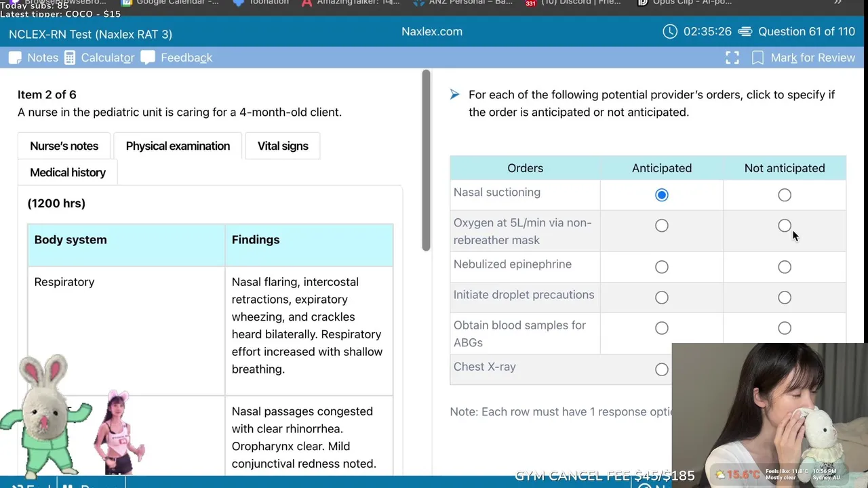
Task: Click the left panel vertical scrollbar
Action: coord(426,161)
